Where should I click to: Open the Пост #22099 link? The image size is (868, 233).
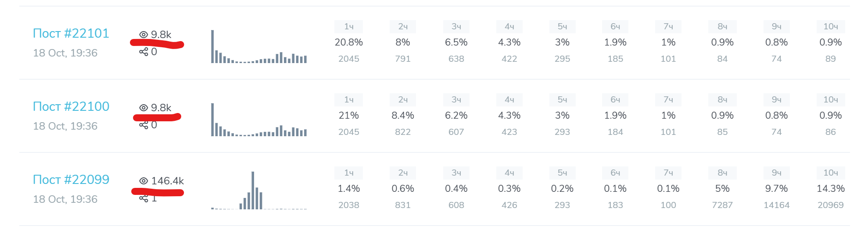71,180
